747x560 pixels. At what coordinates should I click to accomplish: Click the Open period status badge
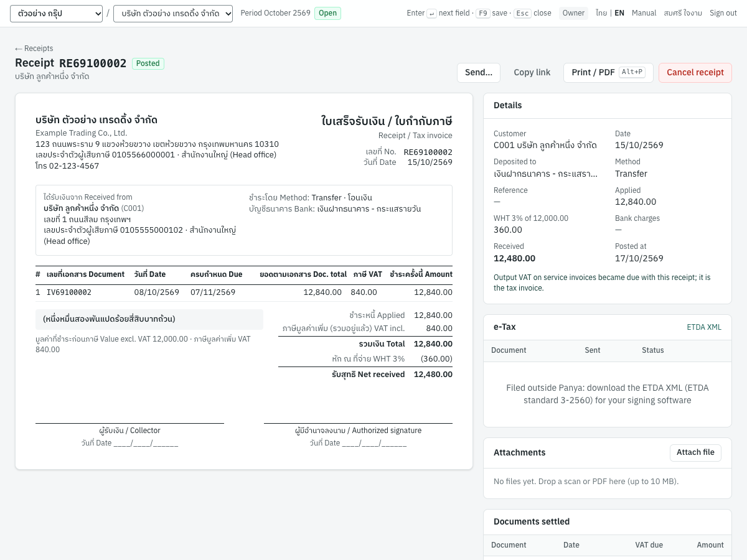click(327, 13)
